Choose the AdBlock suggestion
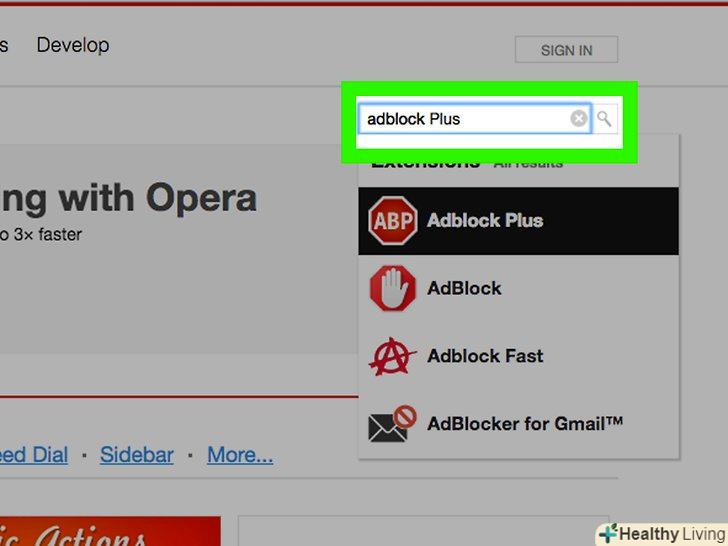Viewport: 728px width, 546px height. pos(464,288)
